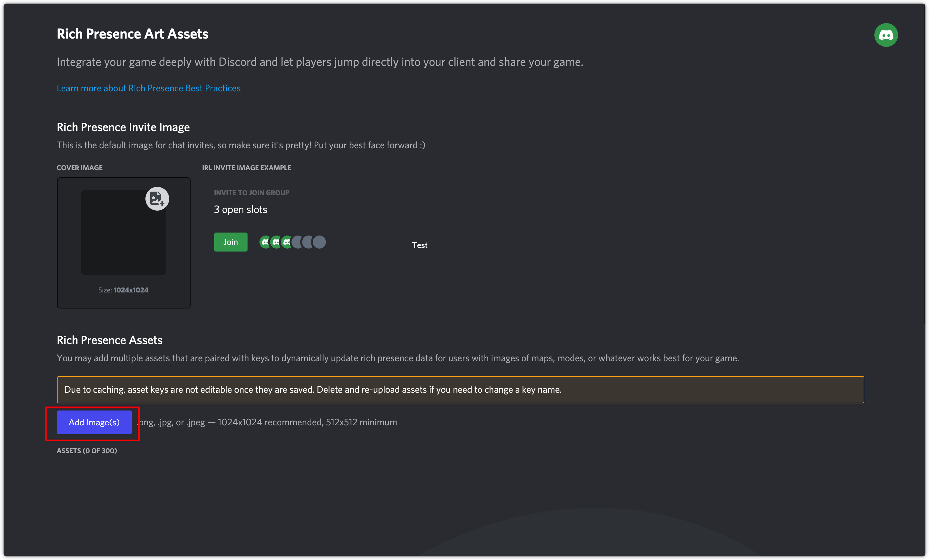Click the ASSETS (0 OF 300) label
The image size is (929, 560).
pyautogui.click(x=87, y=450)
